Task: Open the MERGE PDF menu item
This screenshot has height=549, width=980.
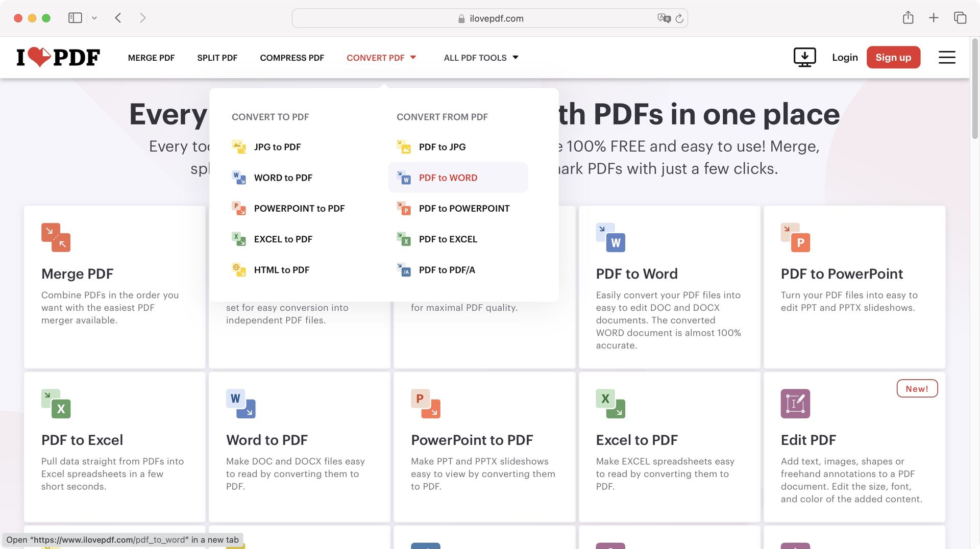Action: (x=151, y=58)
